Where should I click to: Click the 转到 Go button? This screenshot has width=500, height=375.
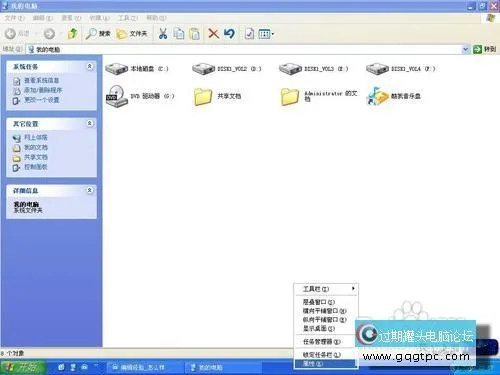pyautogui.click(x=485, y=49)
